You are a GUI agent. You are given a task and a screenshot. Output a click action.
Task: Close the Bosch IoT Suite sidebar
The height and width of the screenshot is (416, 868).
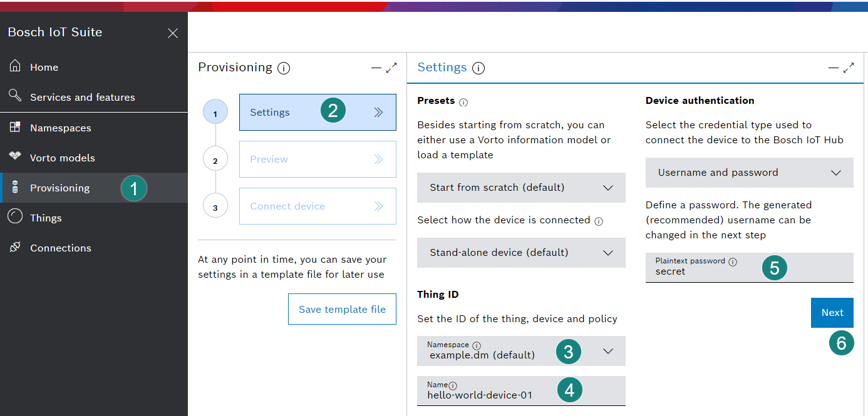click(x=173, y=33)
